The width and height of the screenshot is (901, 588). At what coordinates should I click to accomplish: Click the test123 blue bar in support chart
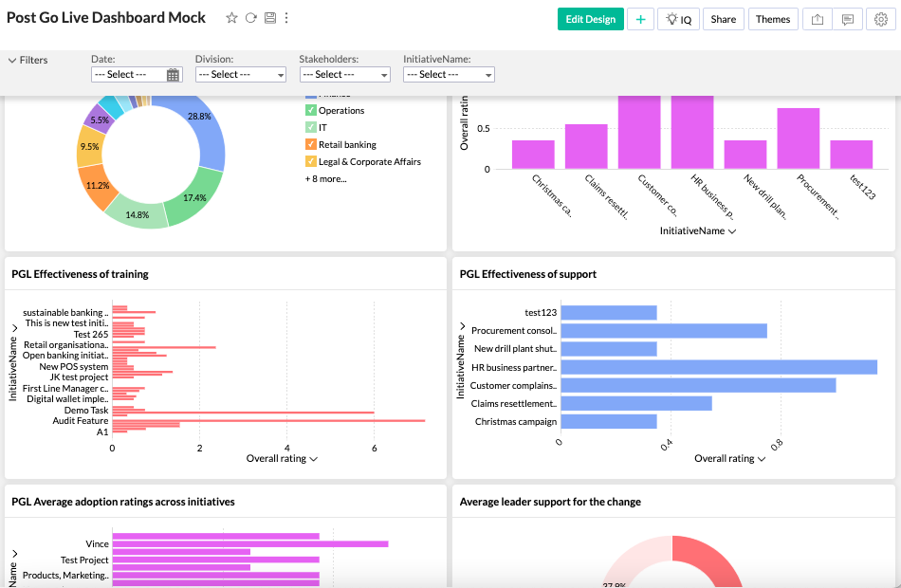pyautogui.click(x=609, y=313)
